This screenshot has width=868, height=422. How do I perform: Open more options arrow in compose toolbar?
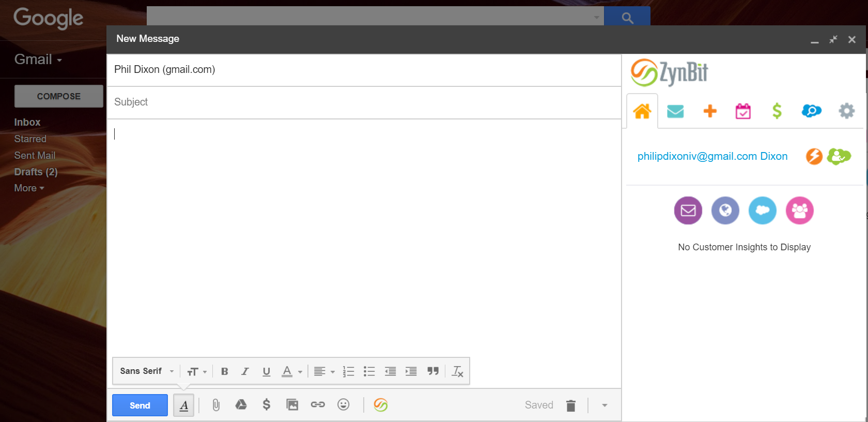point(605,405)
